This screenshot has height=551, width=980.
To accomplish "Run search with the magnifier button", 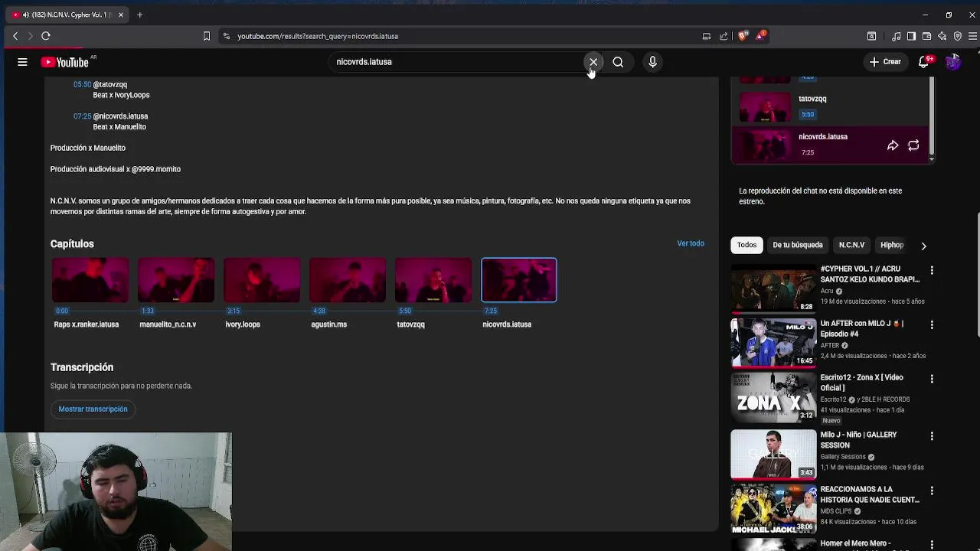I will [618, 62].
